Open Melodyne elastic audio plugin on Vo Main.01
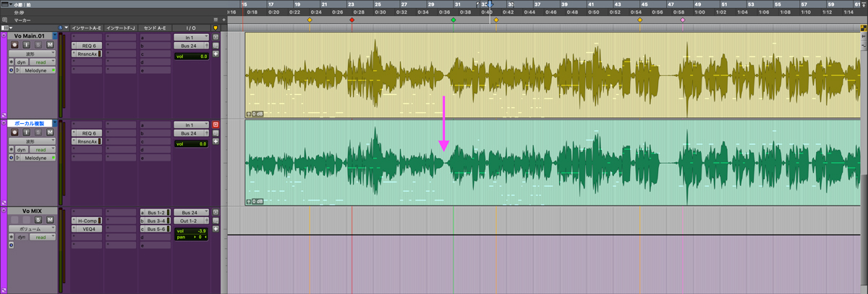The height and width of the screenshot is (294, 868). point(37,70)
